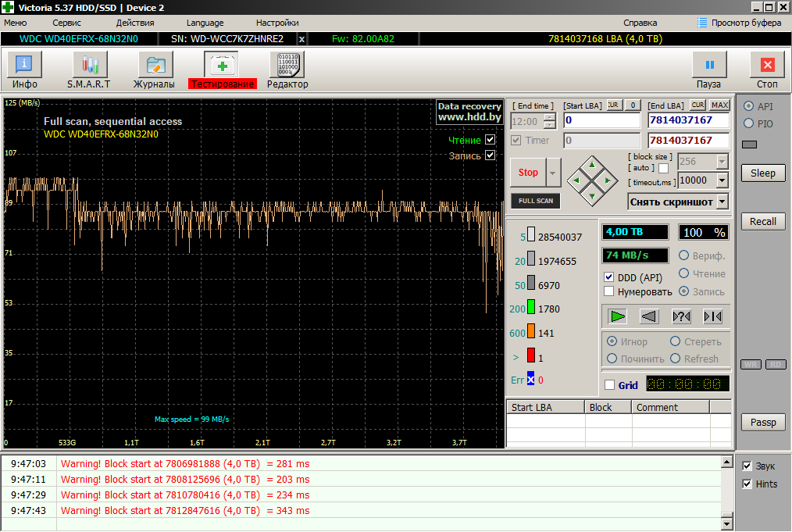
Task: Open the Снять скриншот dropdown
Action: coord(722,202)
